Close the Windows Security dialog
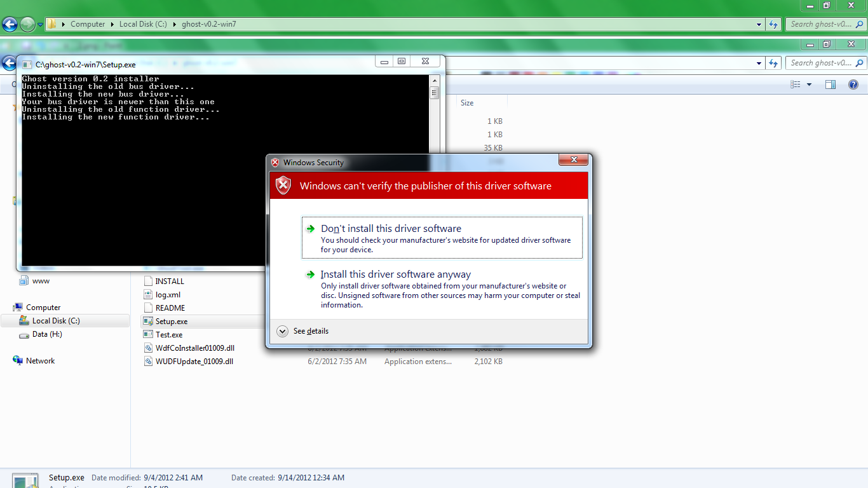The height and width of the screenshot is (488, 868). 574,159
